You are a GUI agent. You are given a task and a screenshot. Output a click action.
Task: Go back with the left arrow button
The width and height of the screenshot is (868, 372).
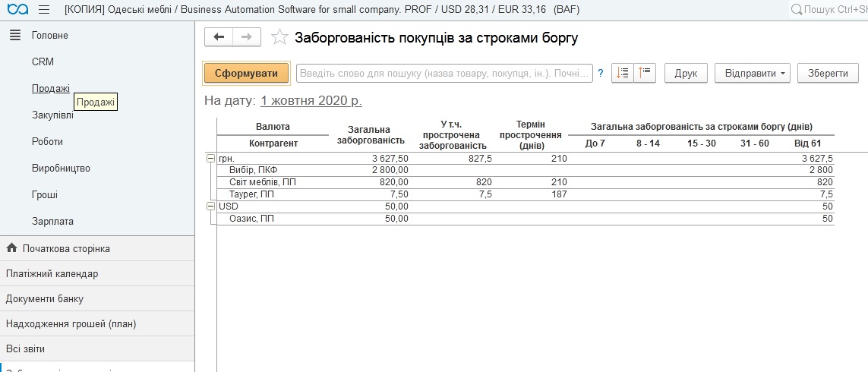click(x=219, y=37)
